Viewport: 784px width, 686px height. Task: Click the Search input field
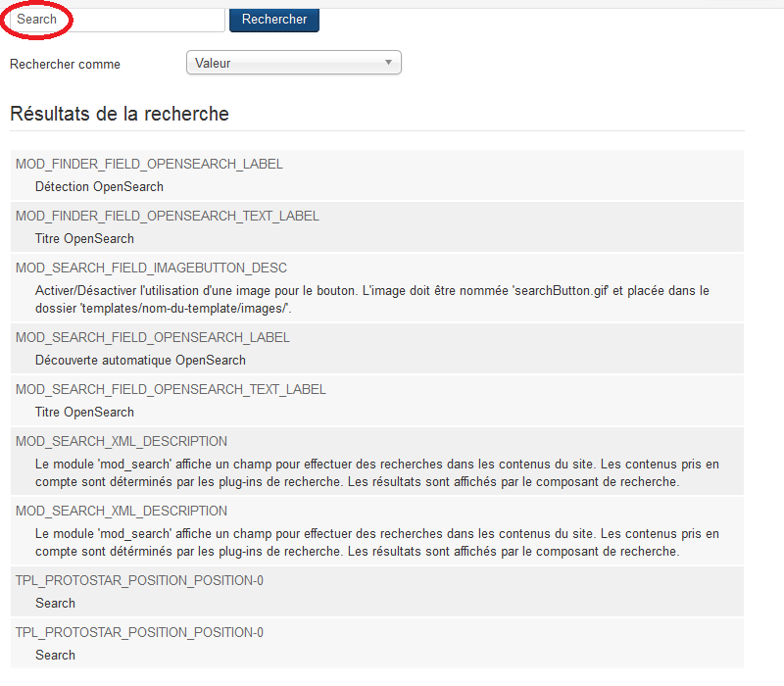(117, 20)
